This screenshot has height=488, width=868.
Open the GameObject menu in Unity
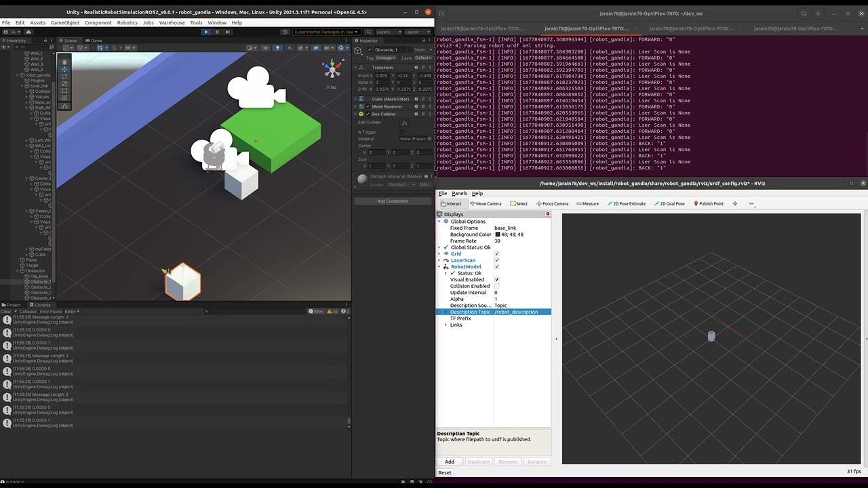65,22
